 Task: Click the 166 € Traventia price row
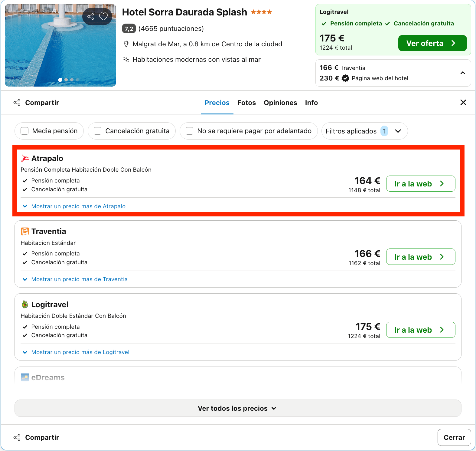(342, 68)
